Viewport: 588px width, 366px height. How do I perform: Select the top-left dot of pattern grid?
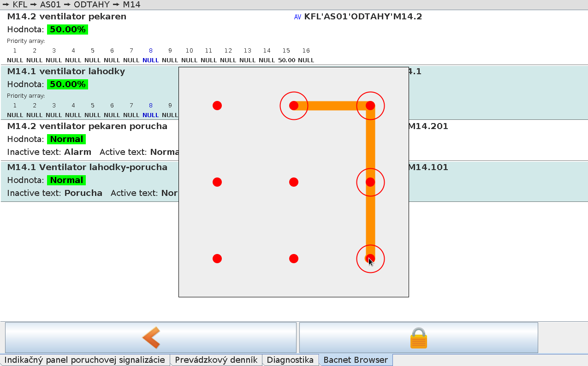pyautogui.click(x=217, y=106)
